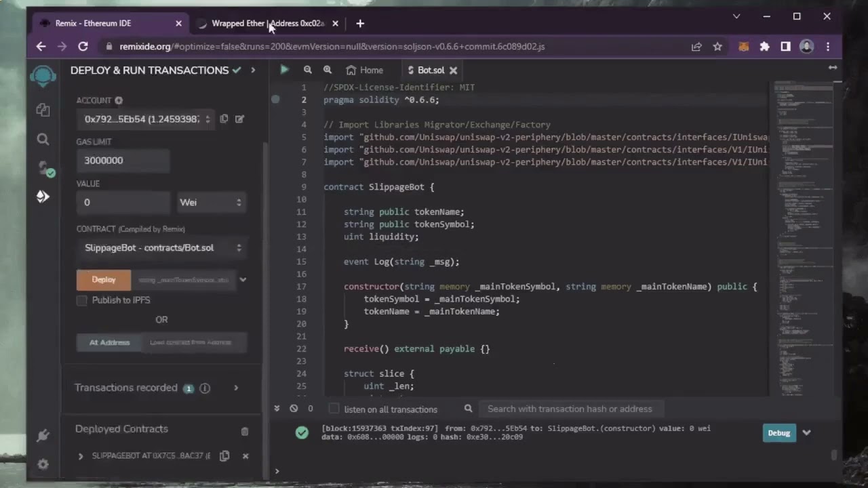Image resolution: width=868 pixels, height=488 pixels.
Task: Open the Chrome three-dot menu
Action: pyautogui.click(x=828, y=47)
